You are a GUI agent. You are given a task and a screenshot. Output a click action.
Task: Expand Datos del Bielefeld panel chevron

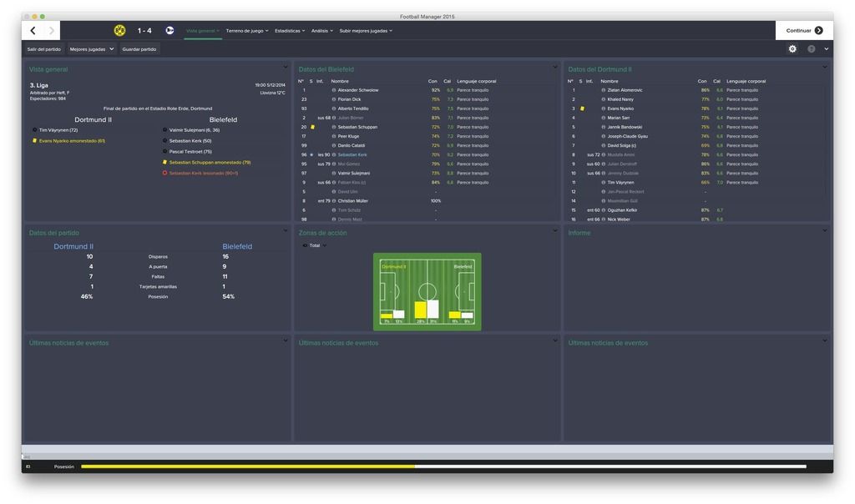555,68
